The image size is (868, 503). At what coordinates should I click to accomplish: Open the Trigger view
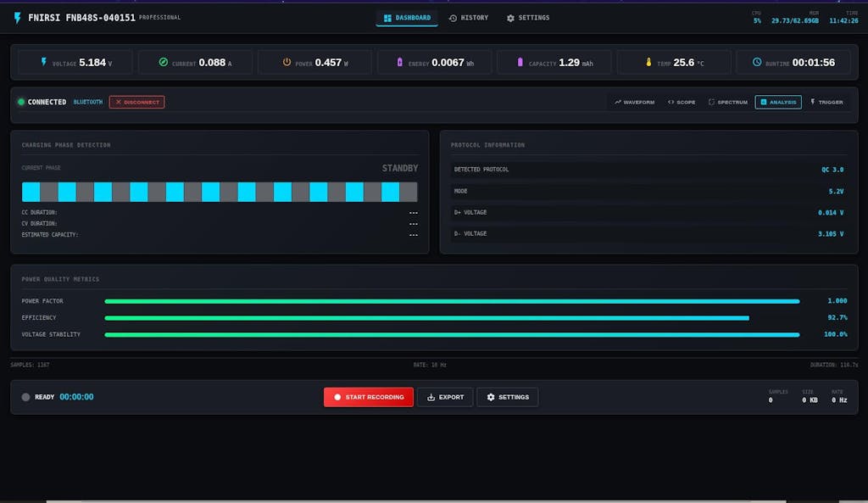tap(826, 103)
